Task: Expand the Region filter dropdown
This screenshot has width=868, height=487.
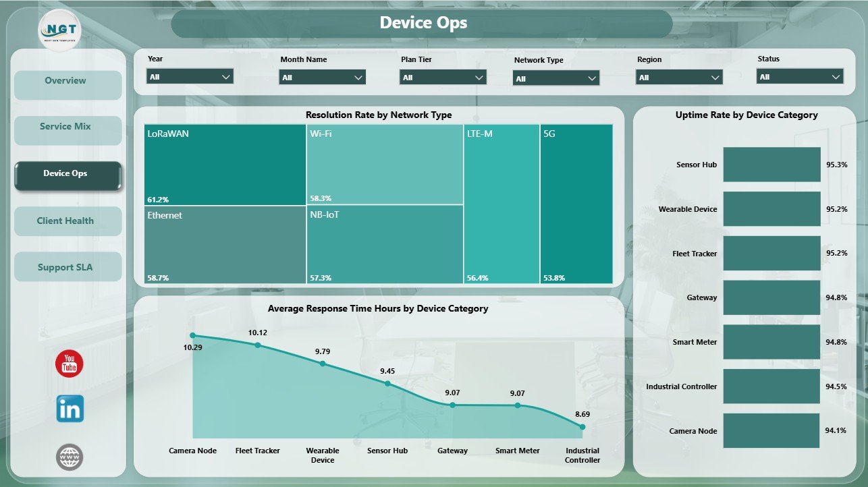Action: coord(679,78)
